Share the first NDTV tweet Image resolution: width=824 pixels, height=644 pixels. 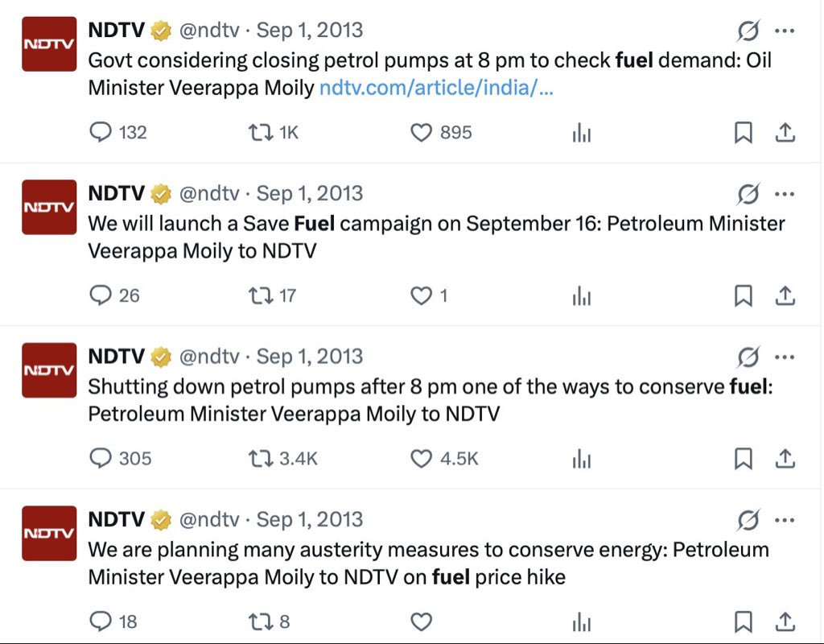(785, 133)
